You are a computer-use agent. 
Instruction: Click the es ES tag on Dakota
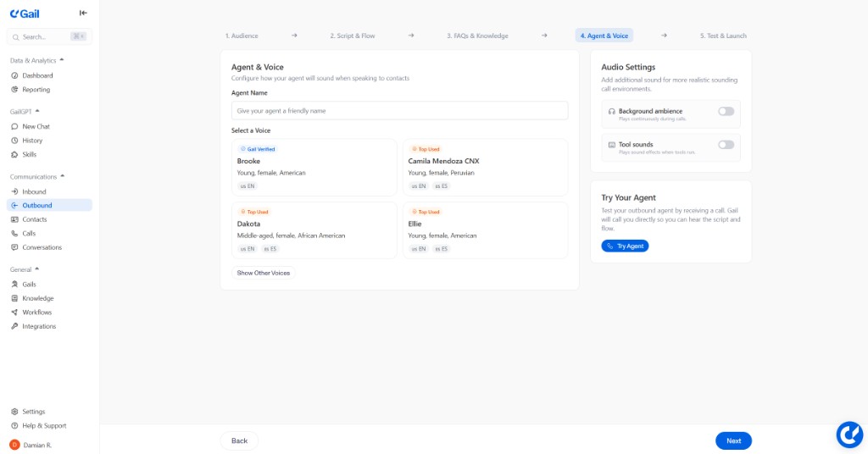[x=270, y=249]
